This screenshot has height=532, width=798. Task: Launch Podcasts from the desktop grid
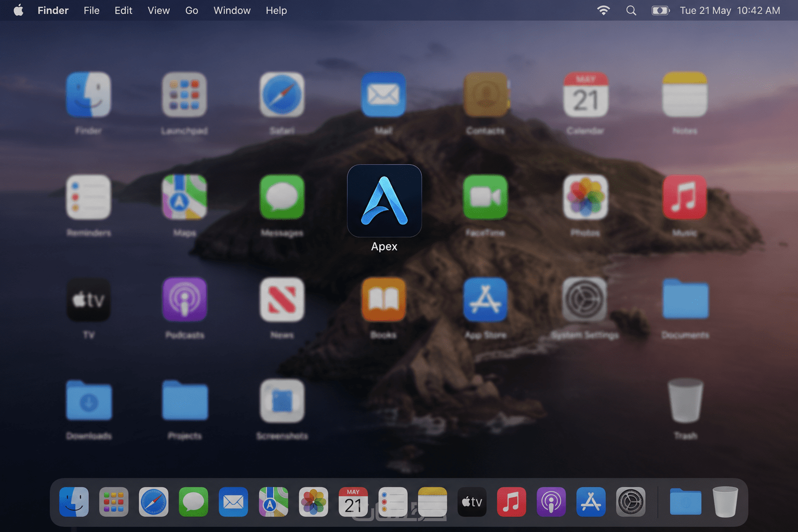click(184, 299)
